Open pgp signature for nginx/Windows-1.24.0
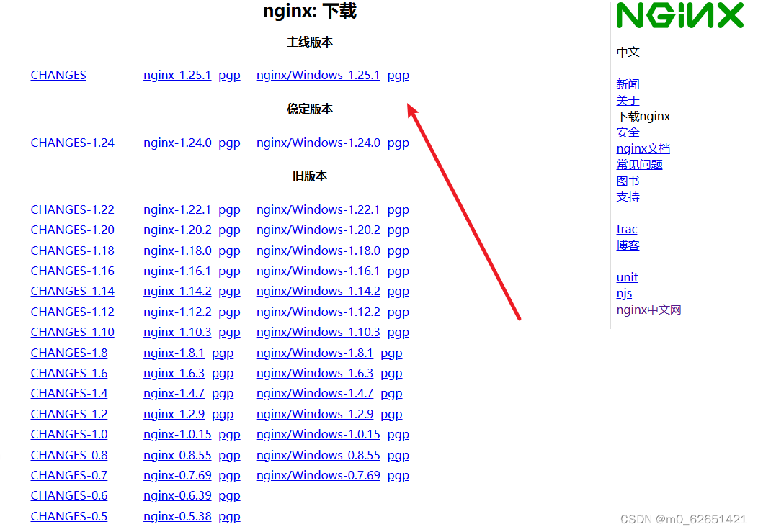Screen dimensions: 758x532 pyautogui.click(x=398, y=143)
